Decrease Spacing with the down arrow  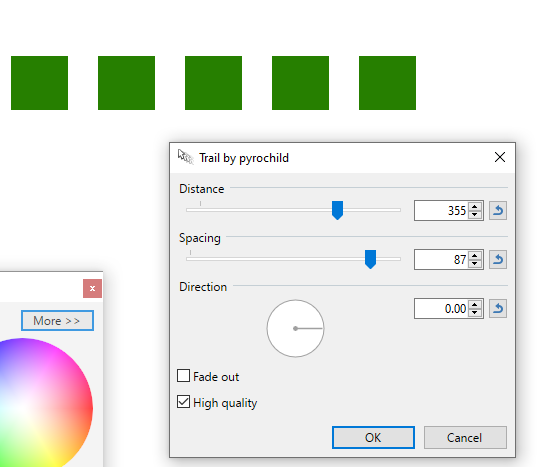point(475,264)
